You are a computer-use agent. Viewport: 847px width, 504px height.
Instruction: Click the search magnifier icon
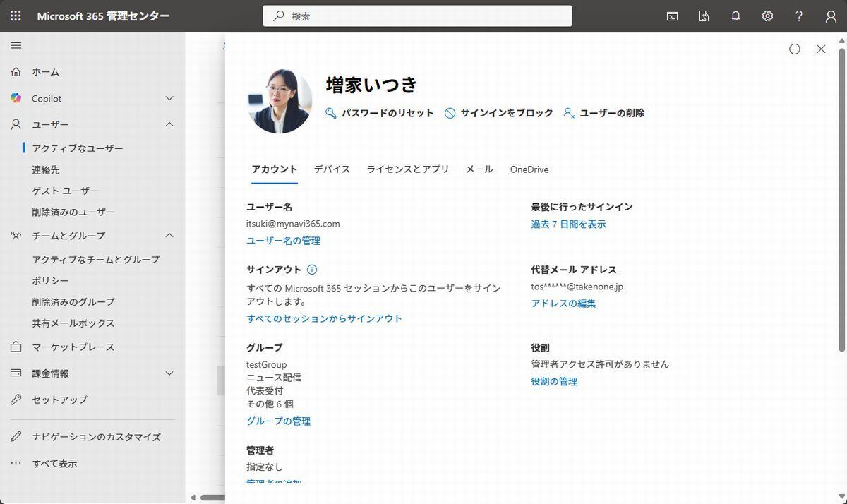pyautogui.click(x=280, y=16)
